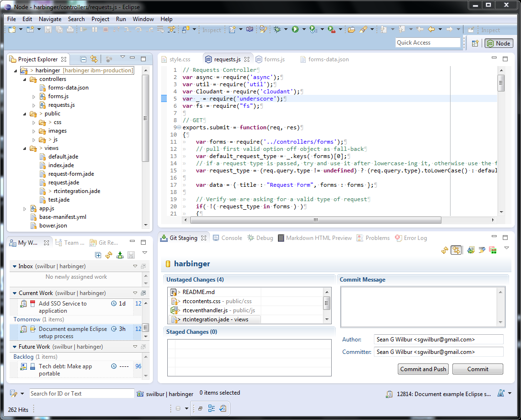Click the Refresh icon in My Work view

pos(109,255)
